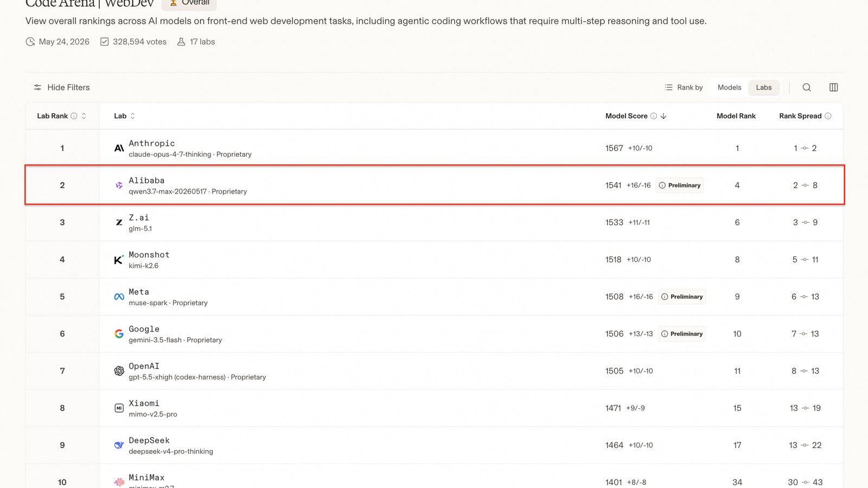The image size is (868, 488).
Task: Click the clock icon beside May 24, 2026
Action: (x=30, y=42)
